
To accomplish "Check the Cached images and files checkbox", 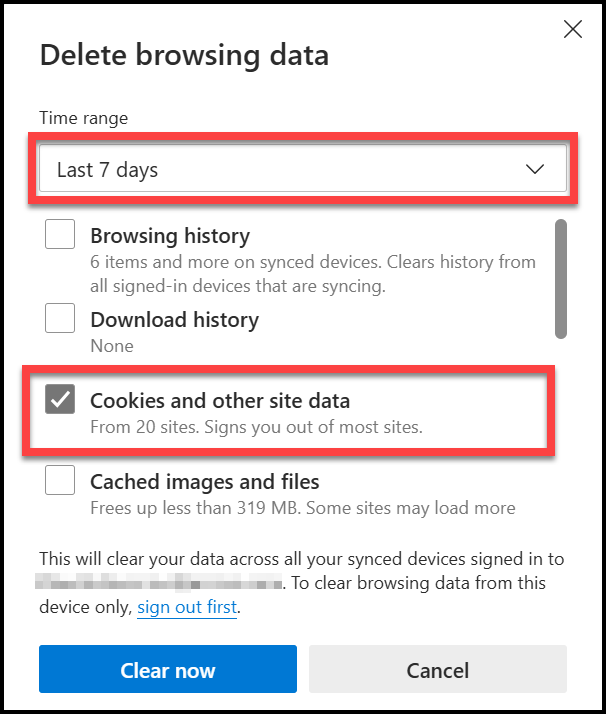I will point(60,481).
